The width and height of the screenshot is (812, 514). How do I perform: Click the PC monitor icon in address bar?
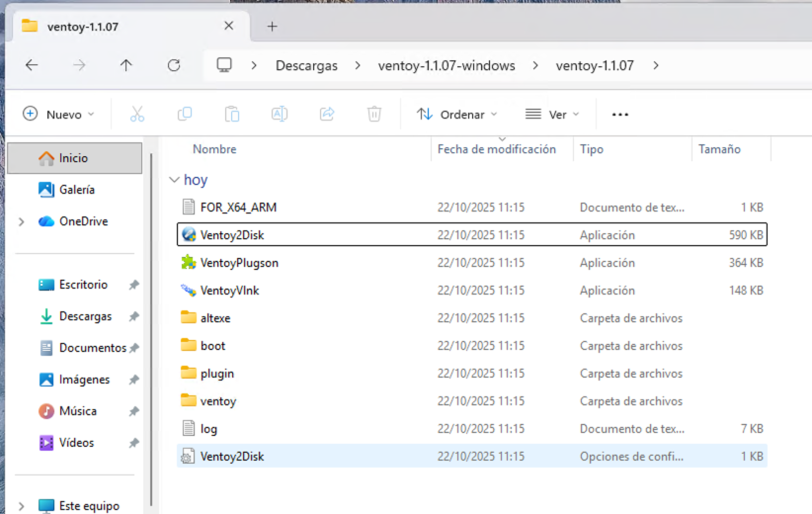pyautogui.click(x=224, y=65)
